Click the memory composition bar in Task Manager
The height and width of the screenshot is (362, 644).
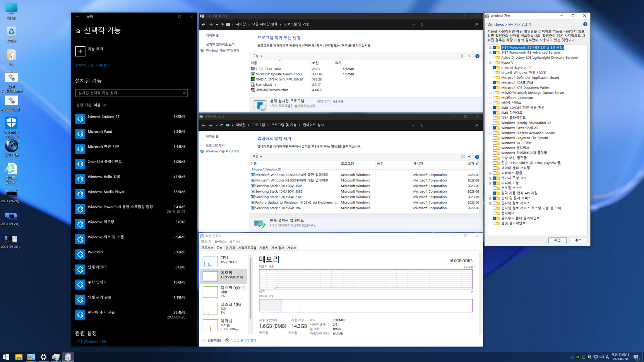[366, 306]
